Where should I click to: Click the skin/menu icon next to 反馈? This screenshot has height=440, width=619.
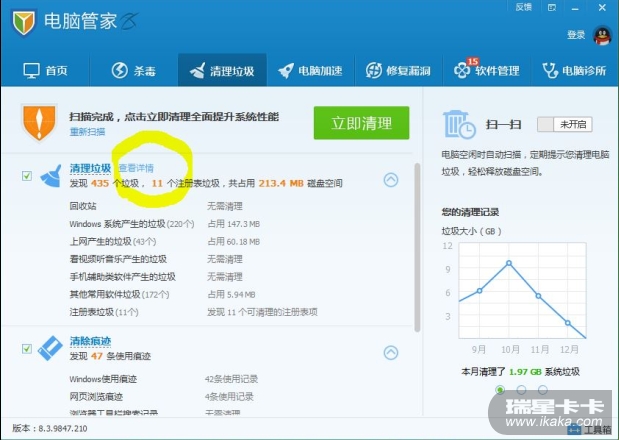552,7
